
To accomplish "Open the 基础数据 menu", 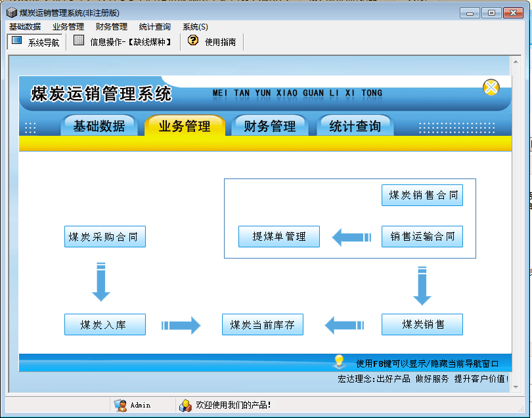I will 25,27.
